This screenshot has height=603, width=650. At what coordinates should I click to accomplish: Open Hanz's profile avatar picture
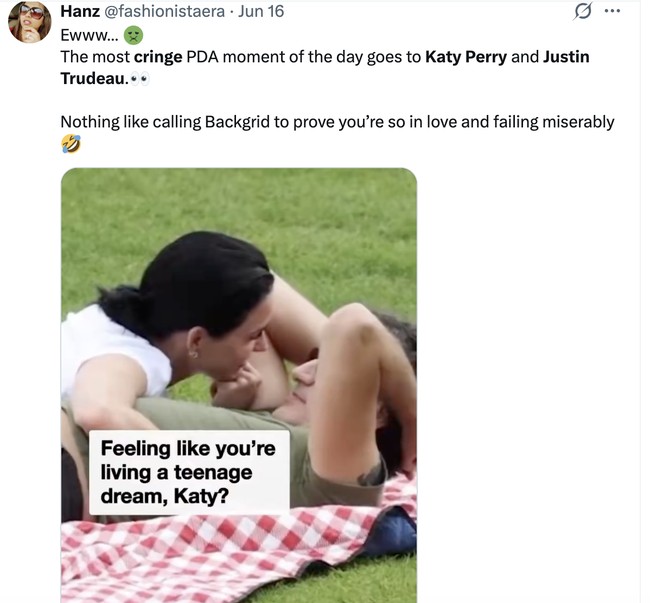pyautogui.click(x=29, y=22)
